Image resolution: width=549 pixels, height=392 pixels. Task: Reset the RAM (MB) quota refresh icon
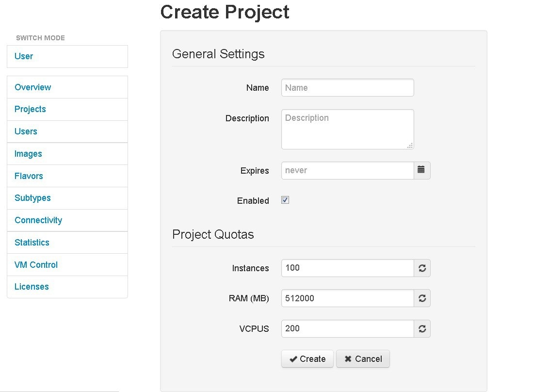pos(422,298)
